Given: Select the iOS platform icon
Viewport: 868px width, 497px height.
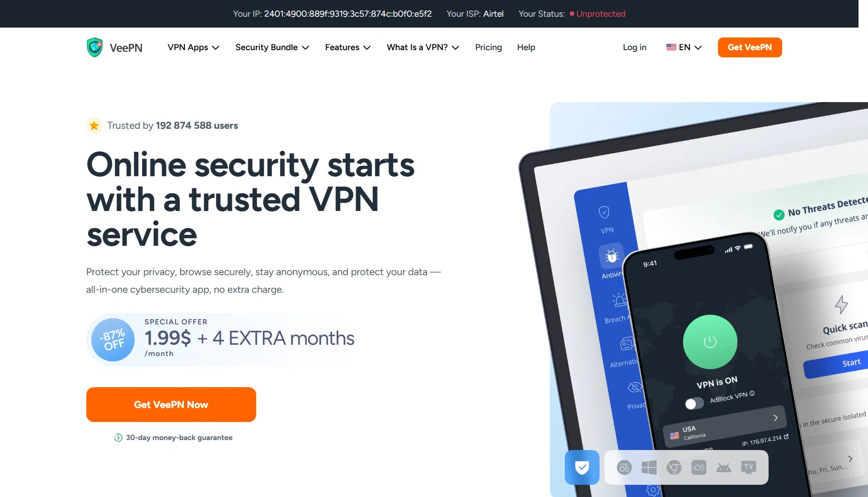Looking at the screenshot, I should (699, 468).
